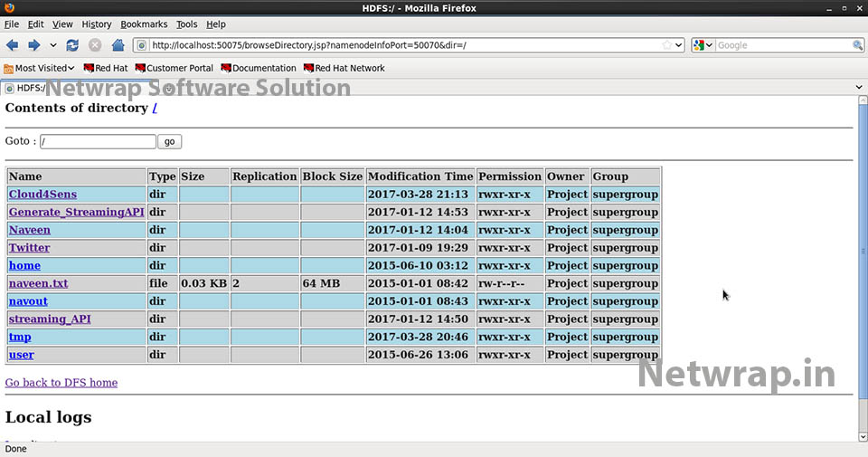The height and width of the screenshot is (457, 868).
Task: Go to the Firefox home page
Action: click(118, 45)
